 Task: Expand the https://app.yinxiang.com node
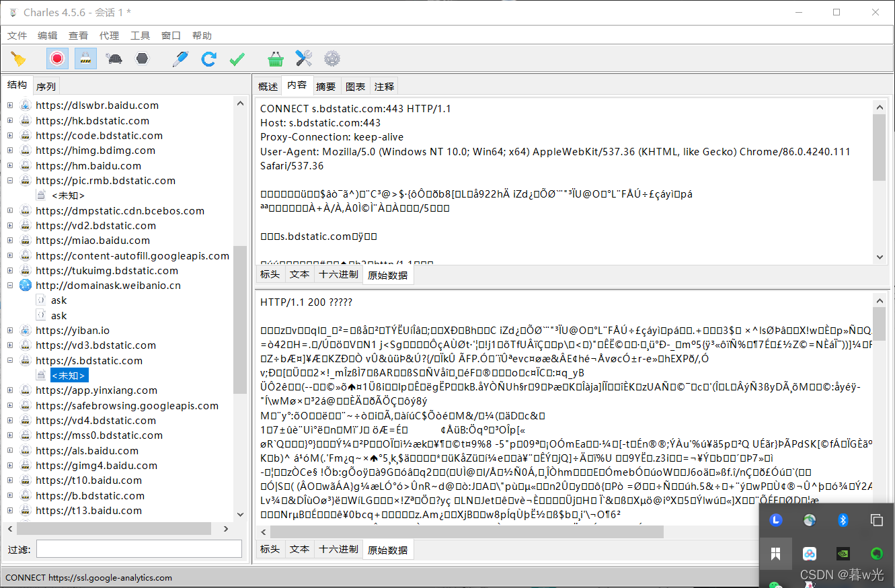[10, 390]
